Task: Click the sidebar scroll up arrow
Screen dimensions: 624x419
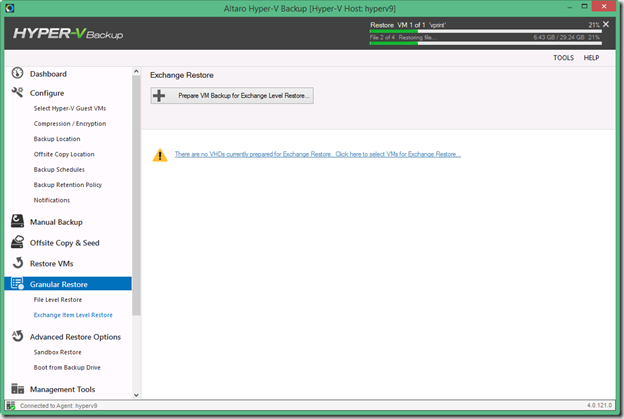Action: (x=136, y=71)
